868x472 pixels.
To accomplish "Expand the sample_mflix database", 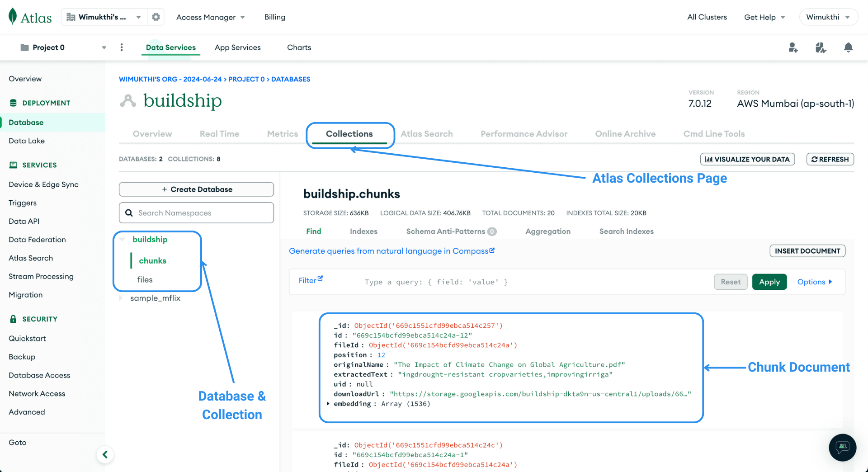I will click(121, 298).
